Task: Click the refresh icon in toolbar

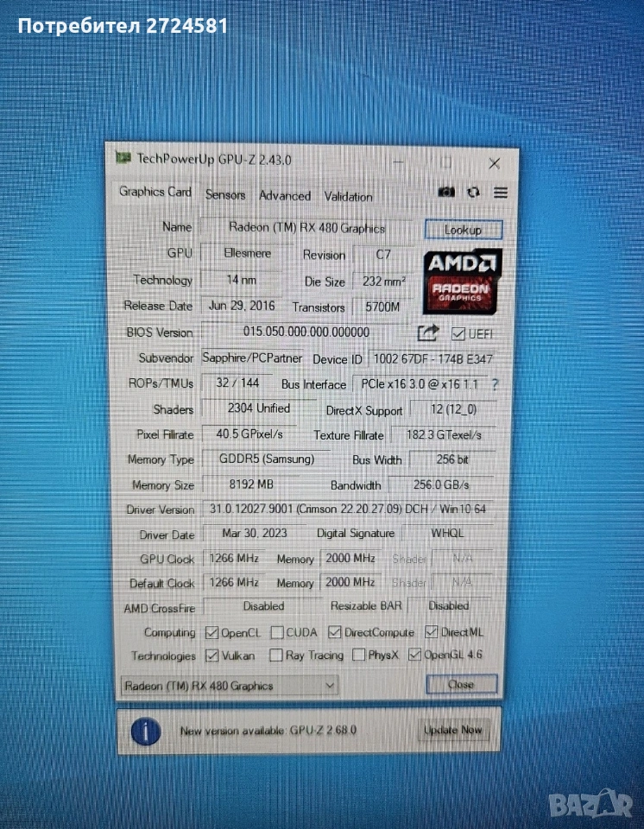Action: click(473, 193)
